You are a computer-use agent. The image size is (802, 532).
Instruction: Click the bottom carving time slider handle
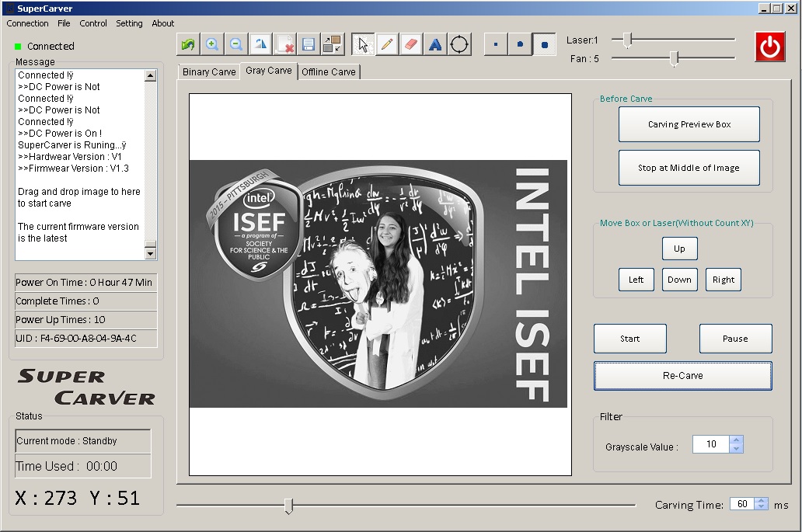tap(288, 506)
